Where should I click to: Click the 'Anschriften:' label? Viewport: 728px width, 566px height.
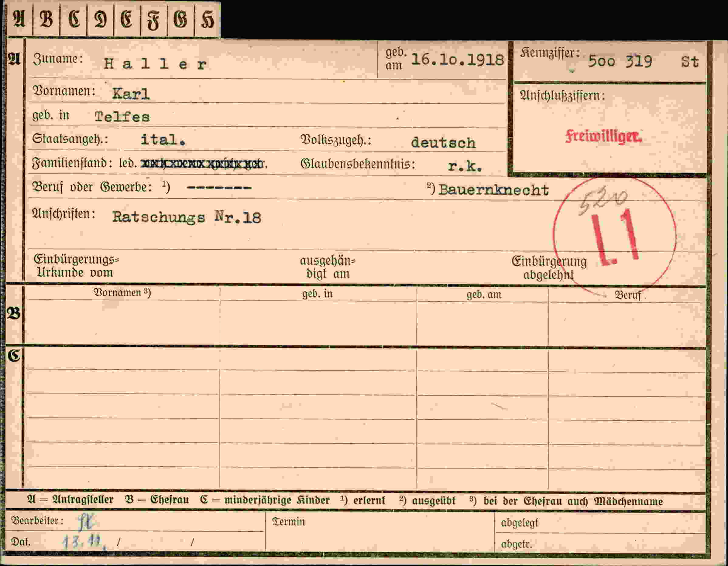click(x=64, y=214)
